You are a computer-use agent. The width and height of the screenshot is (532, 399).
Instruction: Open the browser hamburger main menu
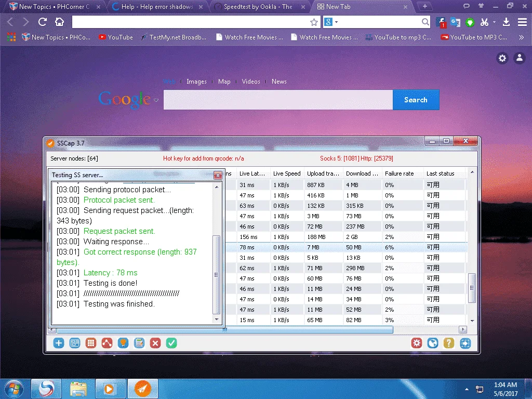(x=522, y=22)
